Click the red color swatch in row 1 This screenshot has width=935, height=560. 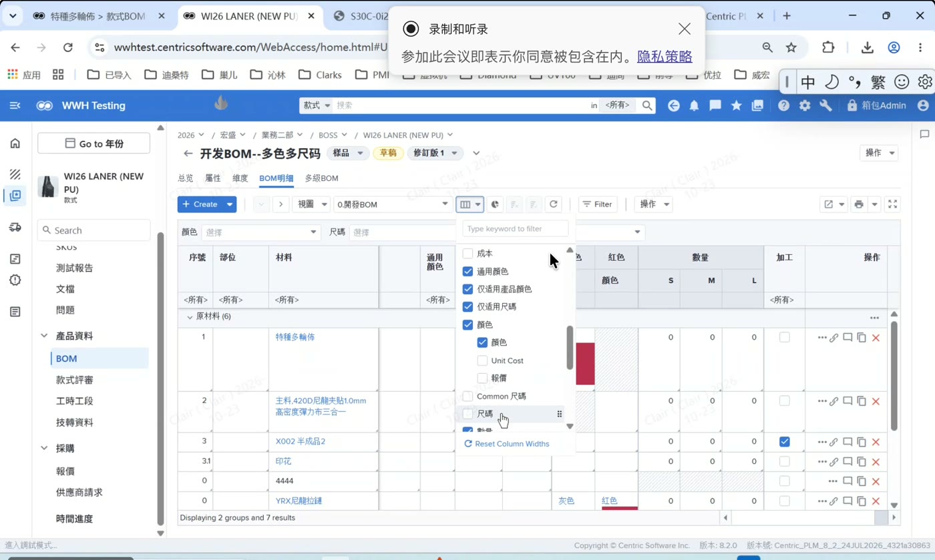pos(585,364)
